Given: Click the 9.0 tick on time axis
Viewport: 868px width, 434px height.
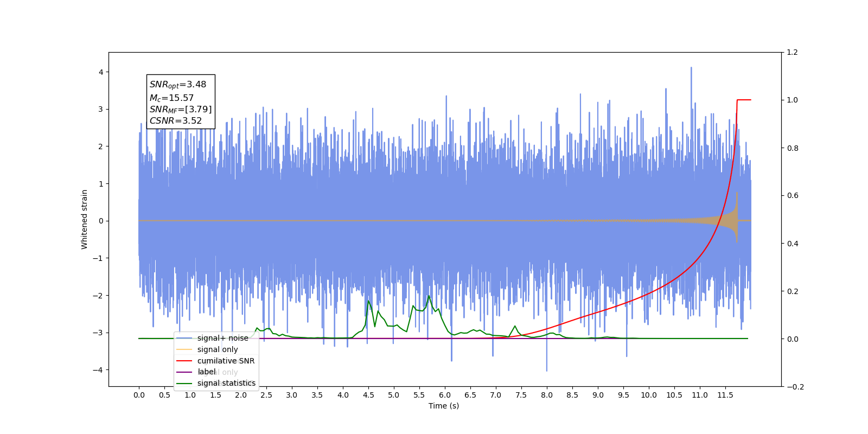Looking at the screenshot, I should [598, 395].
